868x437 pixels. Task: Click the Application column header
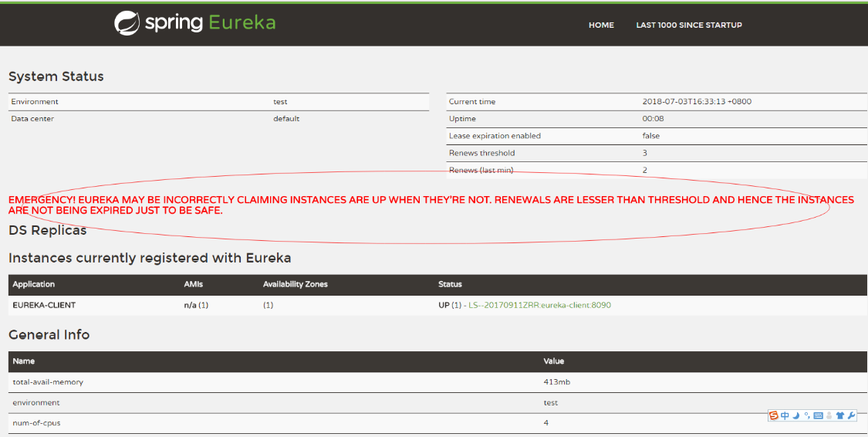tap(34, 284)
